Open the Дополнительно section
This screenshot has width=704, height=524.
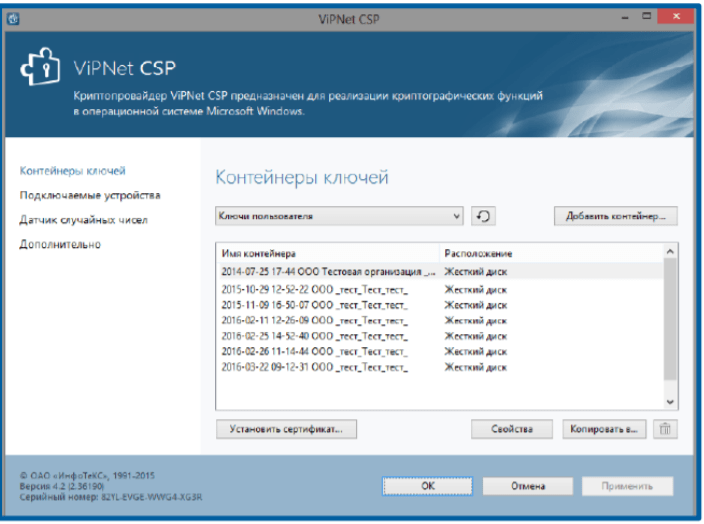pos(60,244)
